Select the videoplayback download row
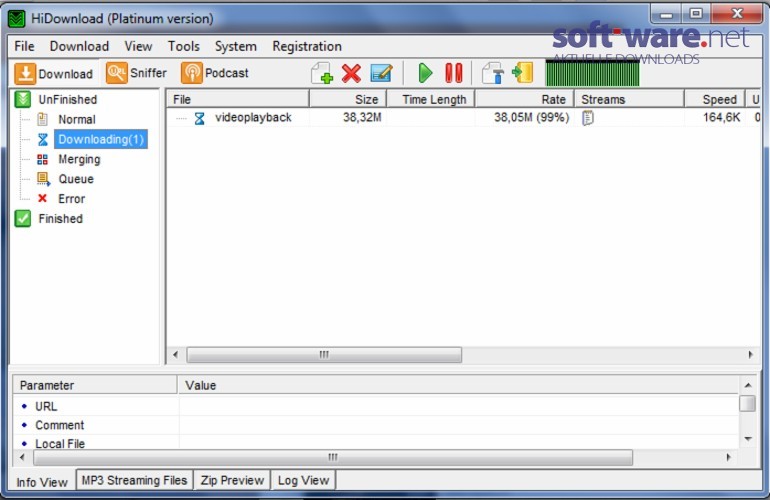The image size is (770, 500). click(x=464, y=118)
